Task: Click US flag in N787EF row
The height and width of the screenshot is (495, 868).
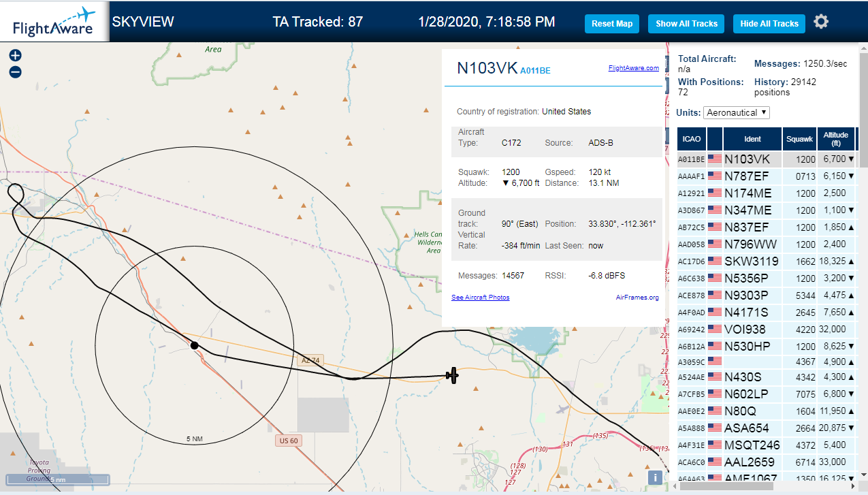Action: pos(715,176)
